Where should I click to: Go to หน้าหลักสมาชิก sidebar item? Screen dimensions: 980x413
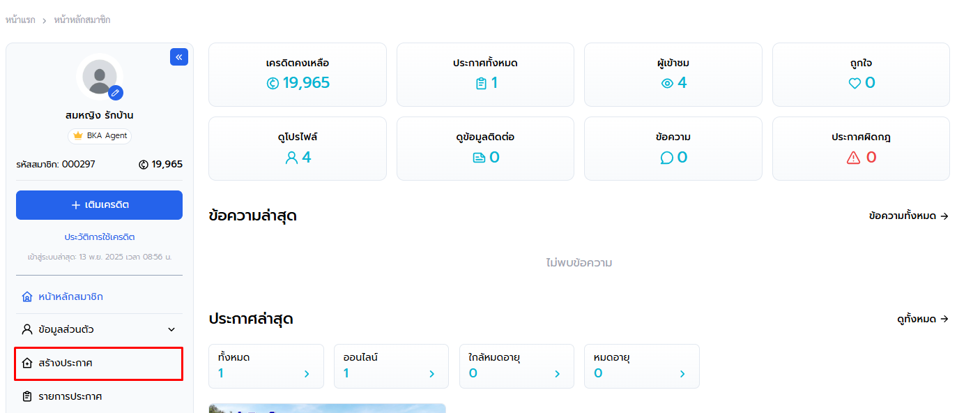point(70,297)
